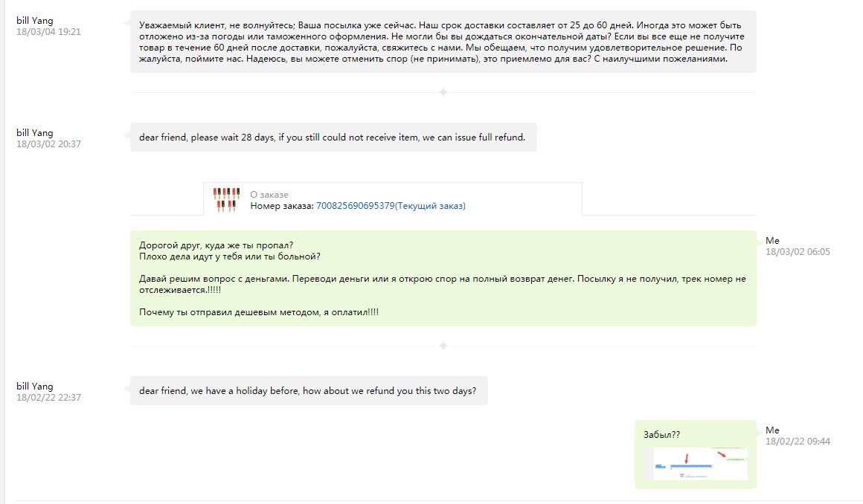Viewport: 863px width, 504px height.
Task: Select the "please wait 28 days" message
Action: (x=333, y=138)
